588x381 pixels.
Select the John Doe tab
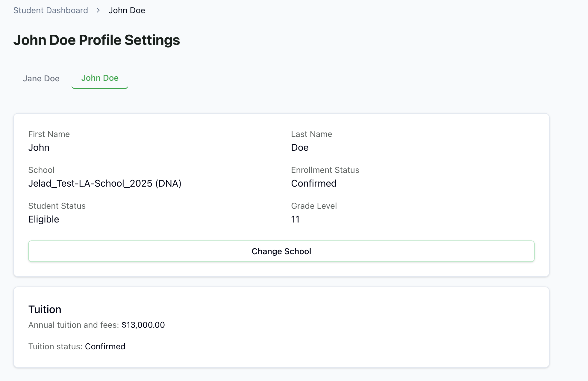pyautogui.click(x=100, y=78)
